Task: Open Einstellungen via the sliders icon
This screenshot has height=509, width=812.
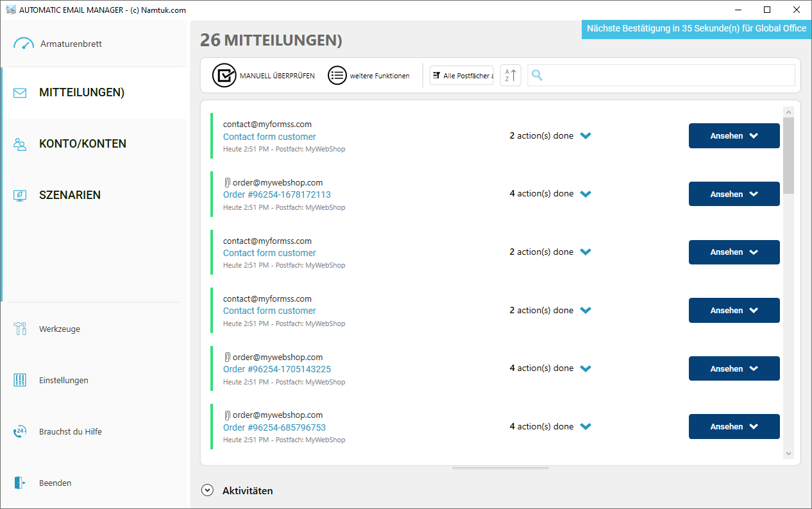Action: pyautogui.click(x=20, y=381)
